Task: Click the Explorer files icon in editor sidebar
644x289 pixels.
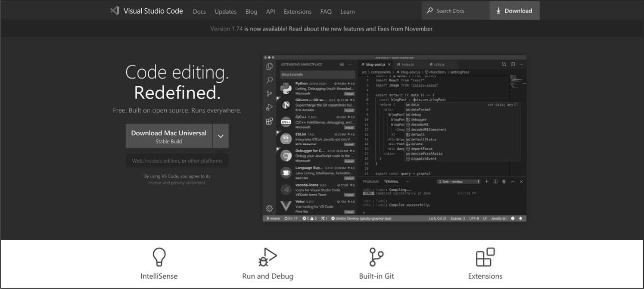Action: pos(270,66)
